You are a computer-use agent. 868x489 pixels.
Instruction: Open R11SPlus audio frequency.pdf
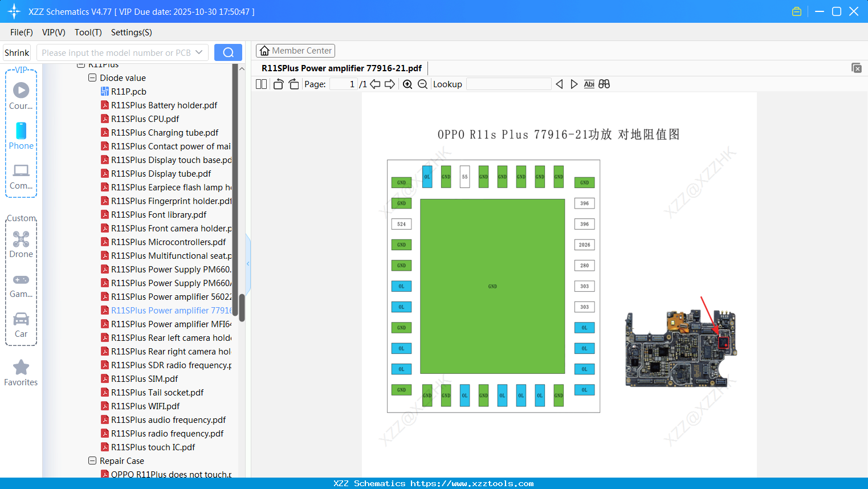tap(168, 419)
